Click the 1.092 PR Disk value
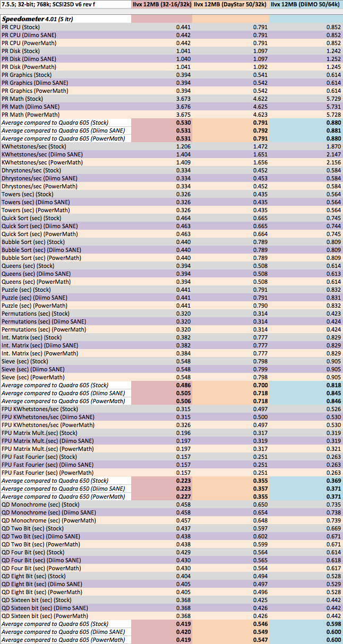This screenshot has height=644, width=343. pos(260,67)
